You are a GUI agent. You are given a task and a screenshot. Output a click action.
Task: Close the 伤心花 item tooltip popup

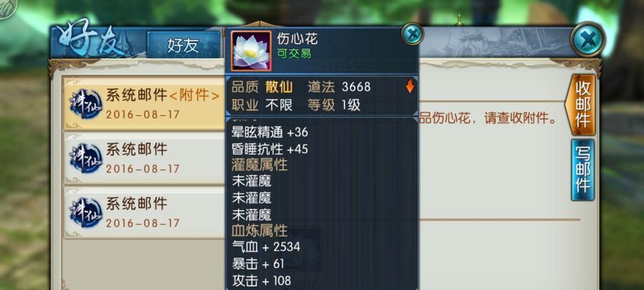[x=411, y=34]
